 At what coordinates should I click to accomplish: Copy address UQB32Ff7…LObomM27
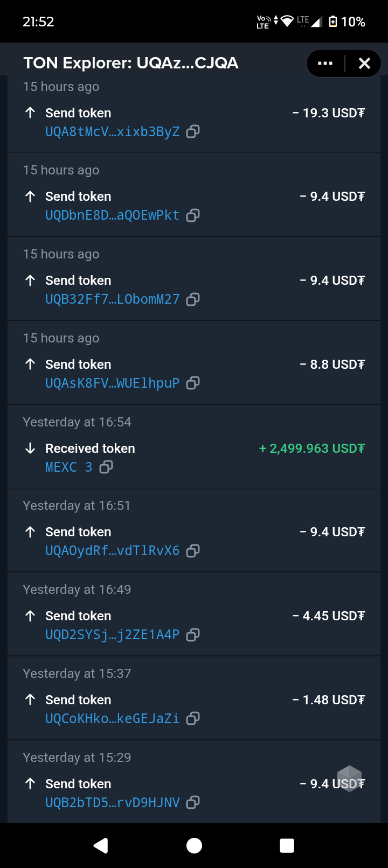pyautogui.click(x=193, y=299)
